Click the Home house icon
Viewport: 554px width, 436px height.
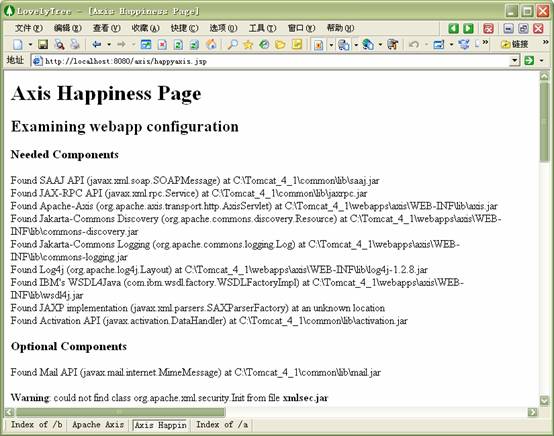(211, 45)
